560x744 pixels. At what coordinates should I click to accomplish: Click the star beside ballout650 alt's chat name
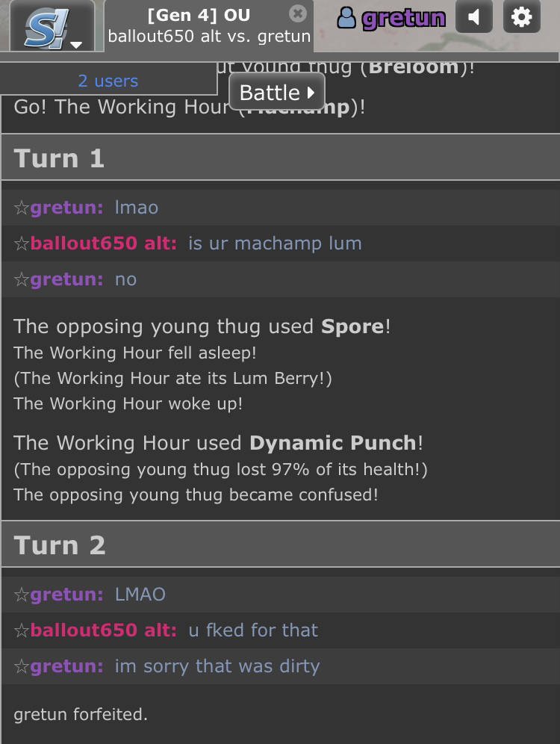pos(21,243)
